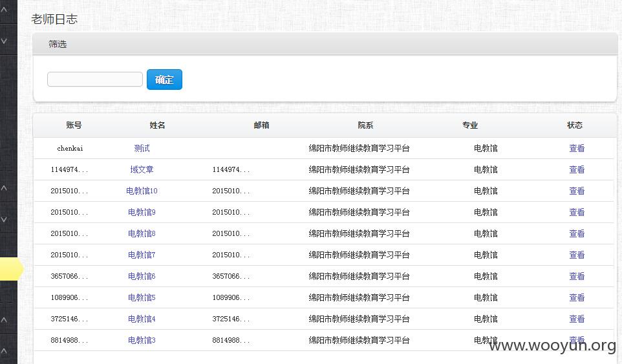Click the 邮箱 column header
Viewport: 622px width, 364px height.
tap(261, 125)
